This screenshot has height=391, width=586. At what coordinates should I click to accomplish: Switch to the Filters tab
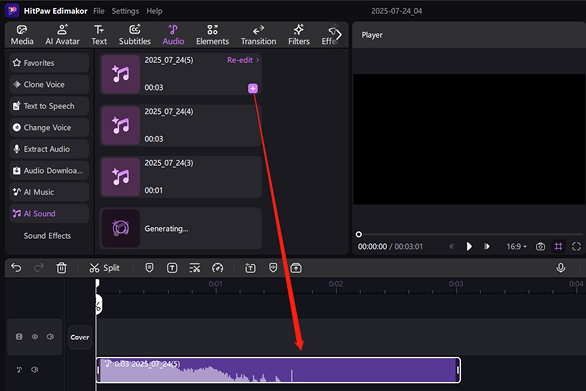click(x=299, y=35)
